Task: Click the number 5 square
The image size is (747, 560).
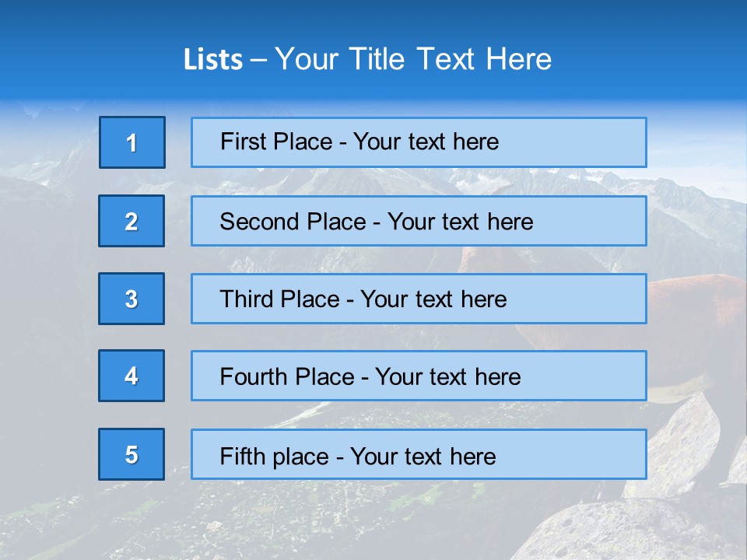Action: 132,454
